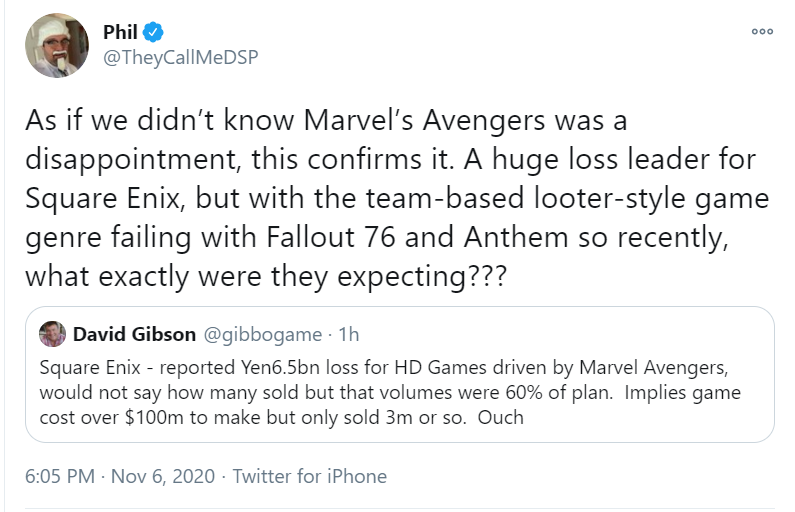Viewport: 795px width, 512px height.
Task: Click the 6:05 PM tweet timestamp
Action: point(60,476)
